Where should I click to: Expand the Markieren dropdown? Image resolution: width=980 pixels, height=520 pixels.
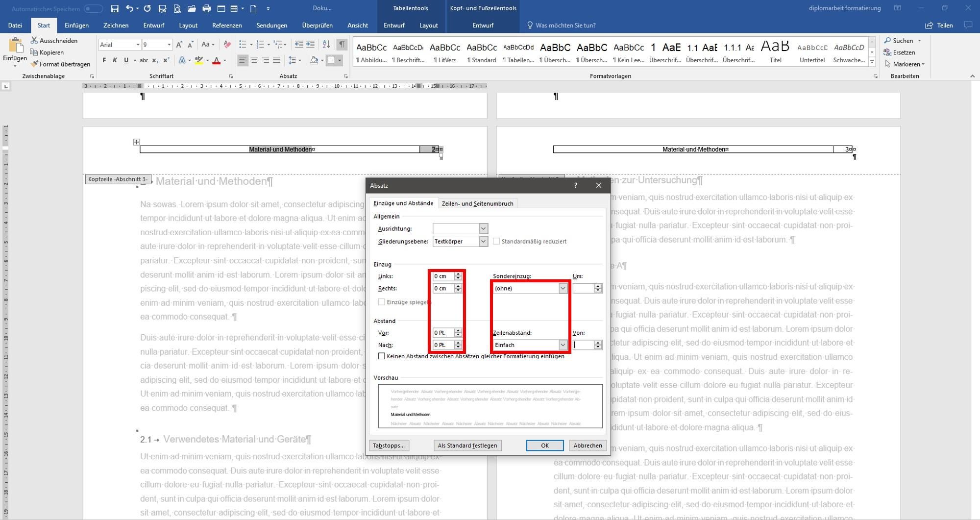pyautogui.click(x=923, y=64)
